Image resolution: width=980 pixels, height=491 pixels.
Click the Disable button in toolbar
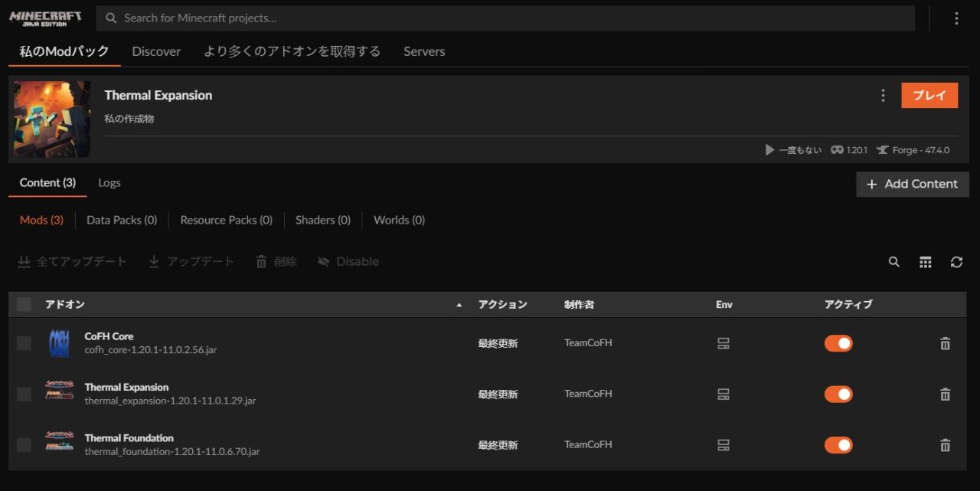(348, 262)
